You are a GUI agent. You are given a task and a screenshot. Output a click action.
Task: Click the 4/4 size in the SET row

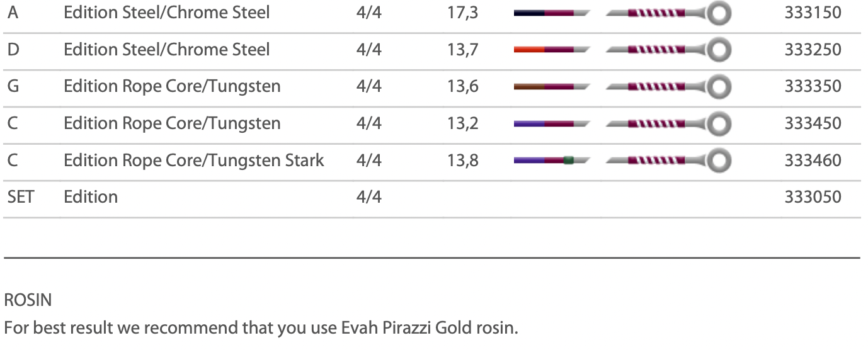368,197
